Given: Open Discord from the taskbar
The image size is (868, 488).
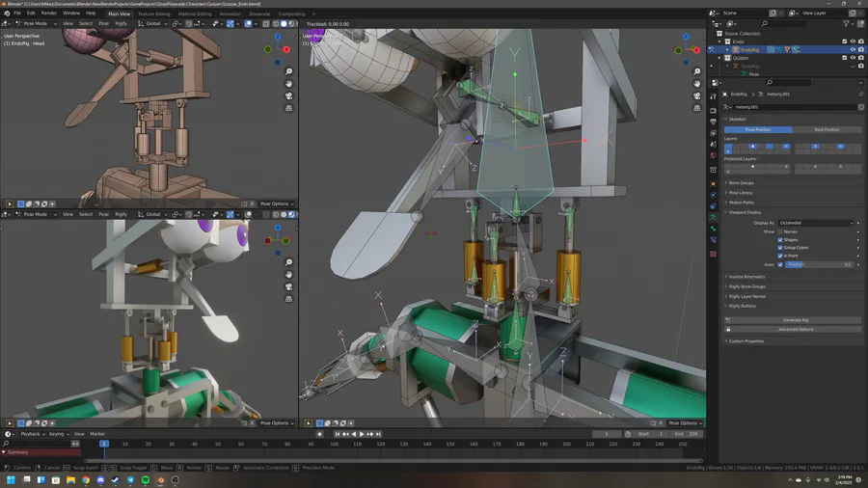Looking at the screenshot, I should [100, 480].
